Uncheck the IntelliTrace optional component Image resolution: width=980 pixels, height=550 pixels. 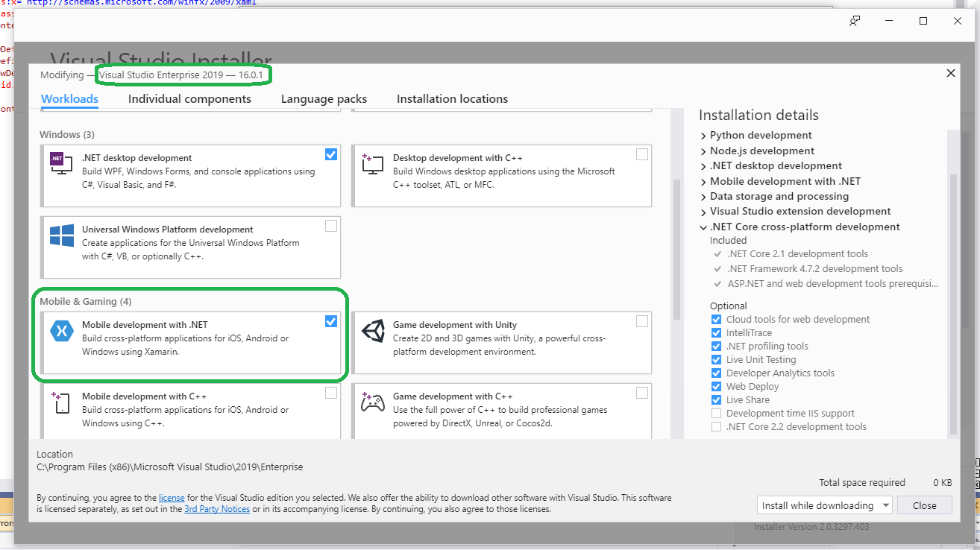[717, 333]
